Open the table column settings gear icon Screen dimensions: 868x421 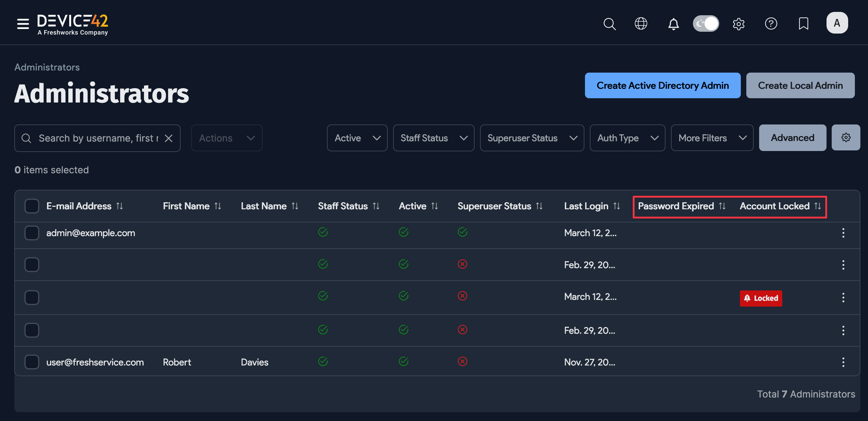pyautogui.click(x=846, y=138)
